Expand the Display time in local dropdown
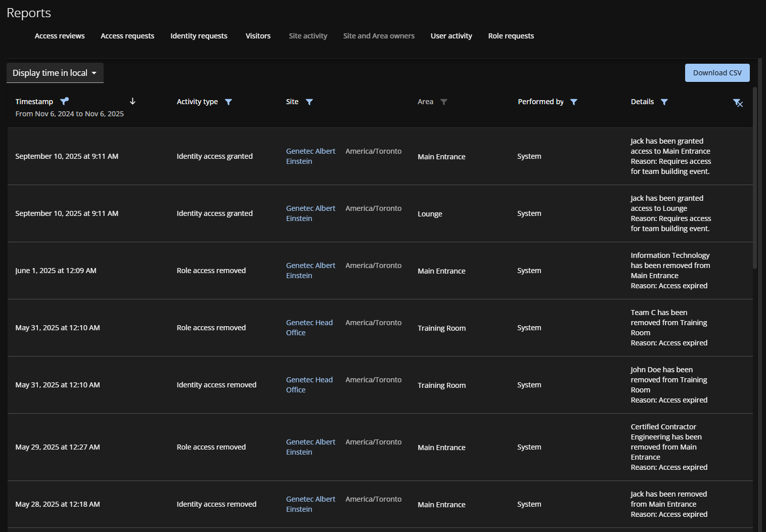 coord(55,73)
